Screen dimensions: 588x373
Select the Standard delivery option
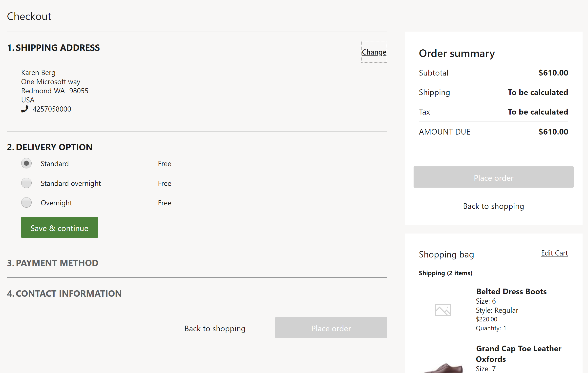click(x=27, y=163)
